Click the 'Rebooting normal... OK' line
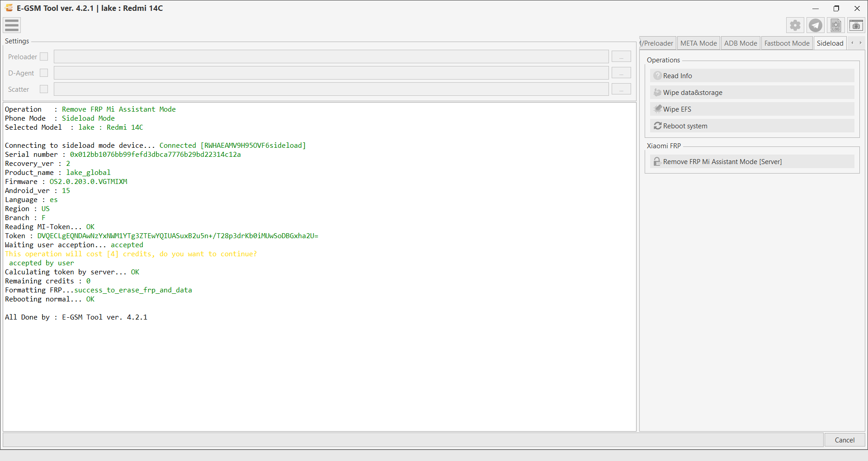This screenshot has width=868, height=461. (50, 299)
